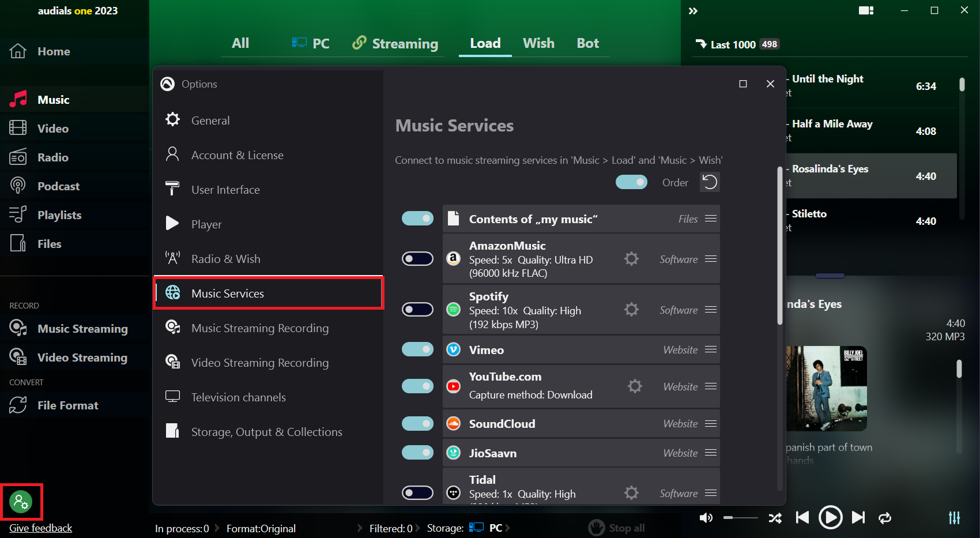Disable the SoundCloud service

coord(417,423)
